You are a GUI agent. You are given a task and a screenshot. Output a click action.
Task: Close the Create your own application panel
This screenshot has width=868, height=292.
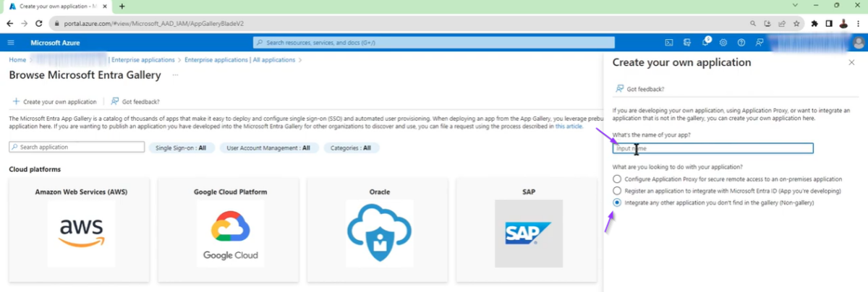[x=851, y=63]
